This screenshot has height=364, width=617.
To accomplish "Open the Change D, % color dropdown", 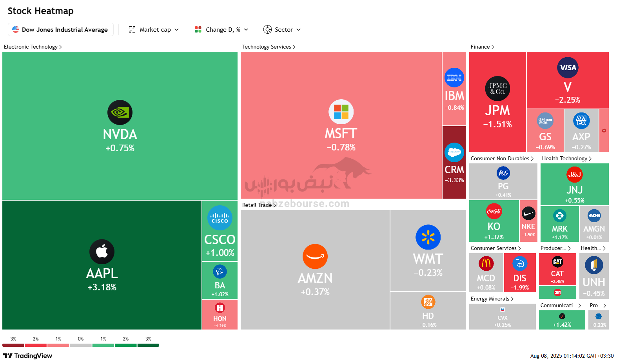I will click(x=221, y=29).
